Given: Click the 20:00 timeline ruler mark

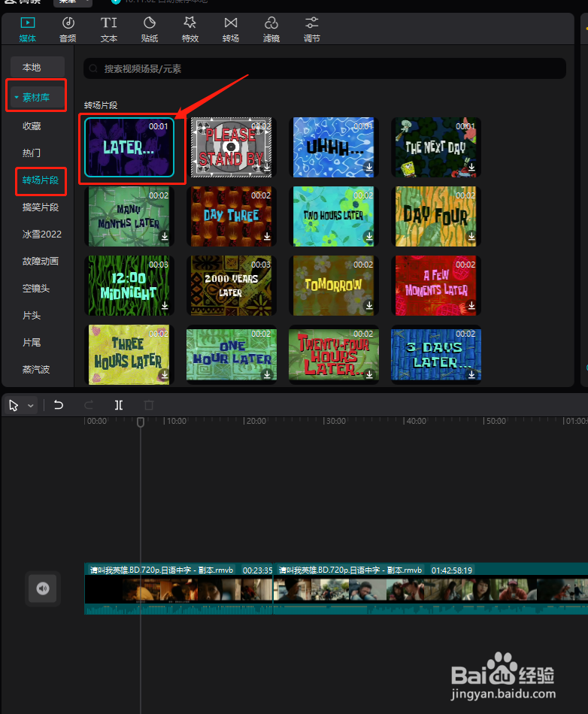Looking at the screenshot, I should coord(256,421).
